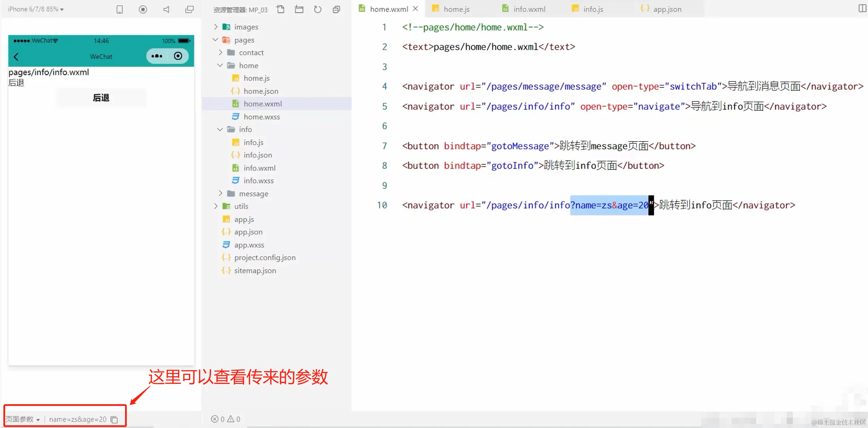Click the detach simulator window icon

[x=189, y=10]
